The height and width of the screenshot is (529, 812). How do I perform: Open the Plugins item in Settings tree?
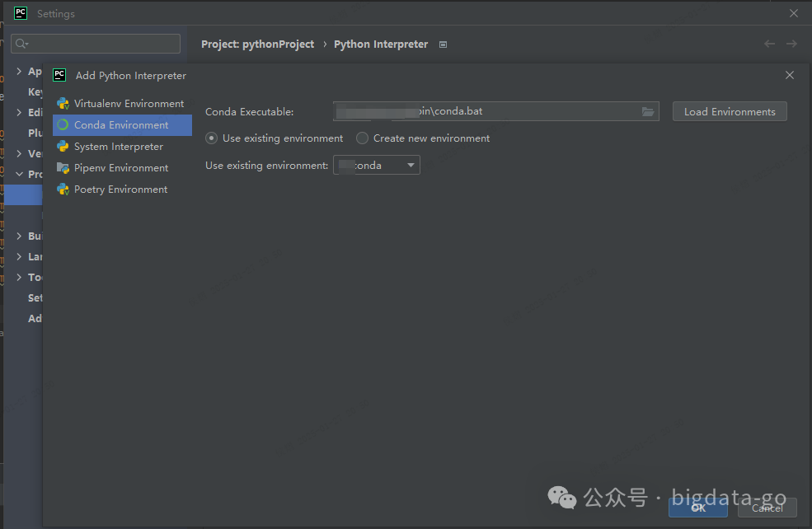tap(35, 133)
